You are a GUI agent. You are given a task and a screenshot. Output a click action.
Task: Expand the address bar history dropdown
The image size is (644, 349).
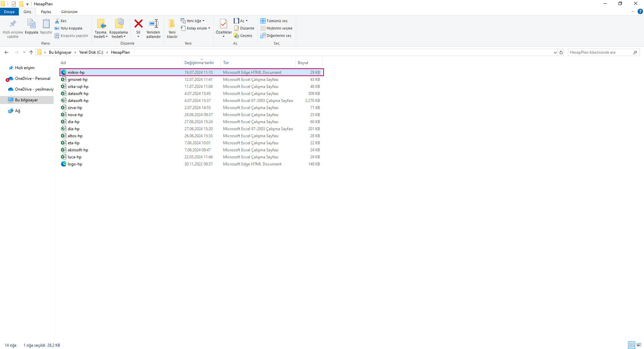coord(555,53)
